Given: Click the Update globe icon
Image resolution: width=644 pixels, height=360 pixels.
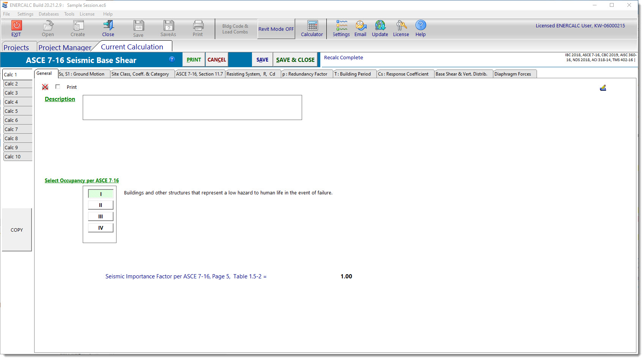Looking at the screenshot, I should pos(380,25).
